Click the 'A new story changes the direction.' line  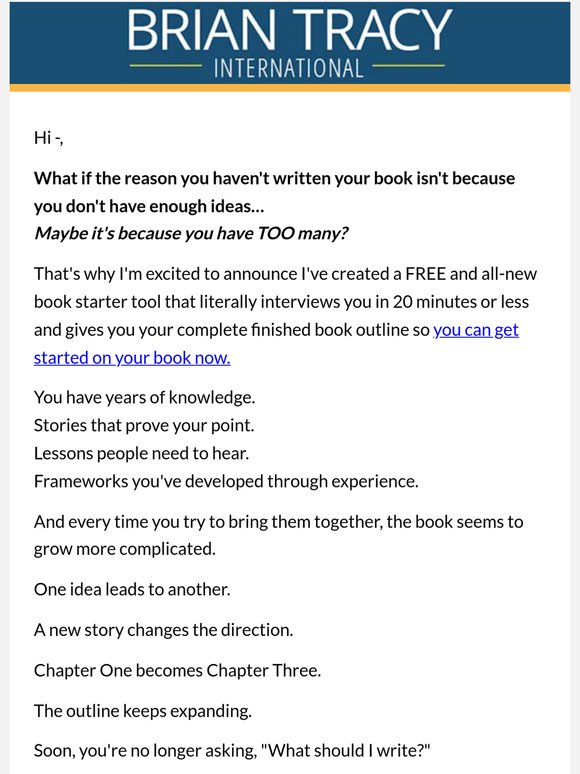click(163, 630)
